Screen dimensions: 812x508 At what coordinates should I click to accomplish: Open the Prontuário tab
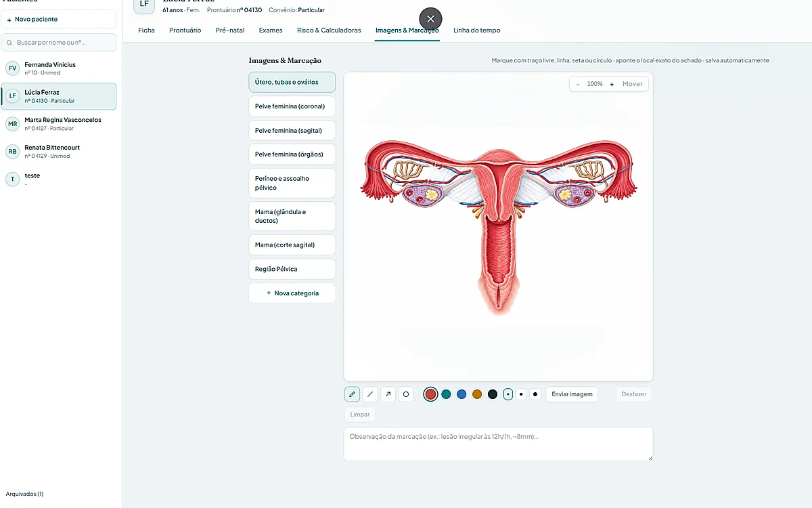pos(185,30)
